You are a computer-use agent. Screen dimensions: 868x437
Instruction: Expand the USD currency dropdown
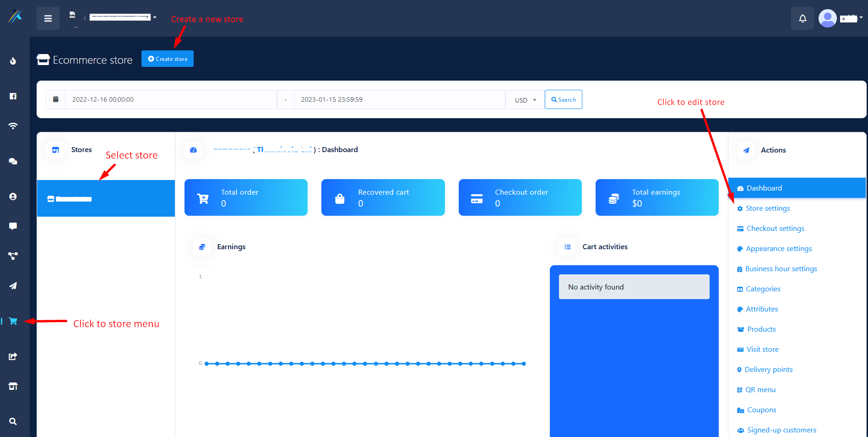[525, 100]
